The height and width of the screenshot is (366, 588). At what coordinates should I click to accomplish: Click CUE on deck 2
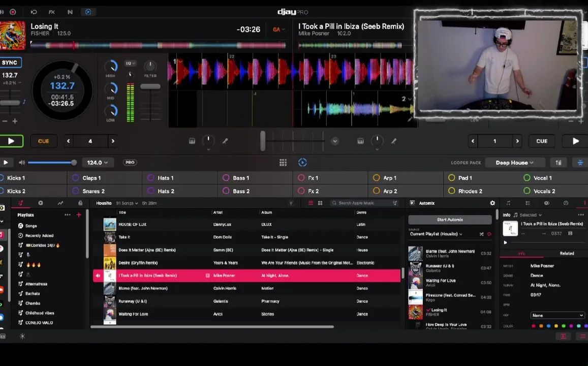pyautogui.click(x=542, y=141)
